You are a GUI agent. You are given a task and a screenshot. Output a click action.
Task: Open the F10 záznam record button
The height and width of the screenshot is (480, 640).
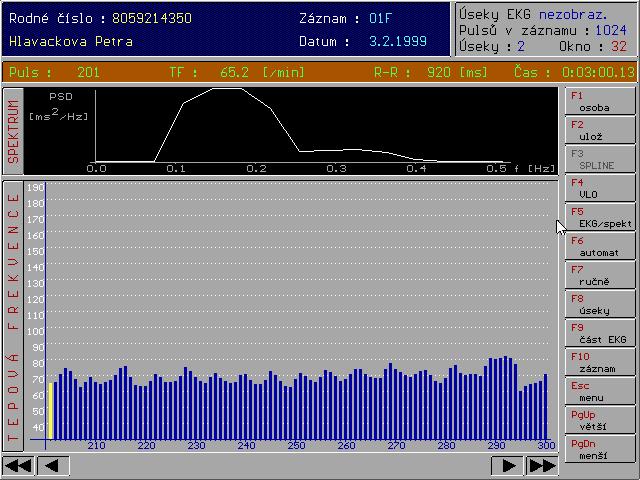(600, 362)
